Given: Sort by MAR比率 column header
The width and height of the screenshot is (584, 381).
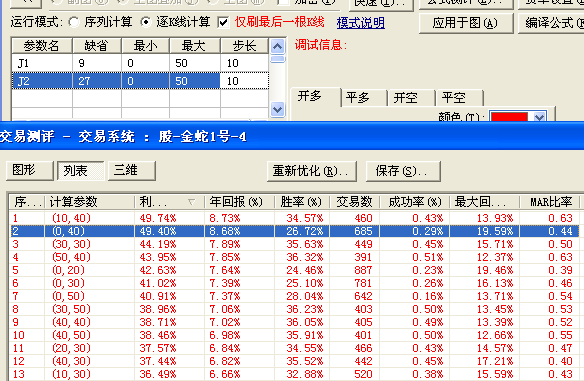Looking at the screenshot, I should click(550, 202).
